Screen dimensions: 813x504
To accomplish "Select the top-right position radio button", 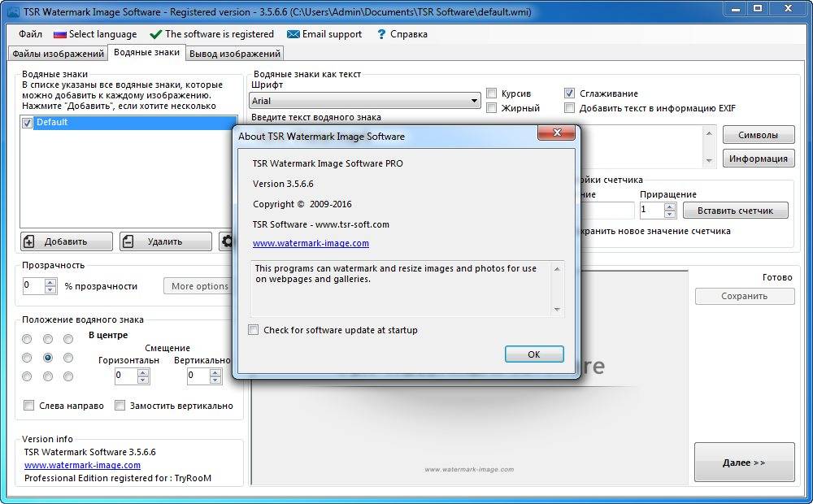I will (x=68, y=339).
